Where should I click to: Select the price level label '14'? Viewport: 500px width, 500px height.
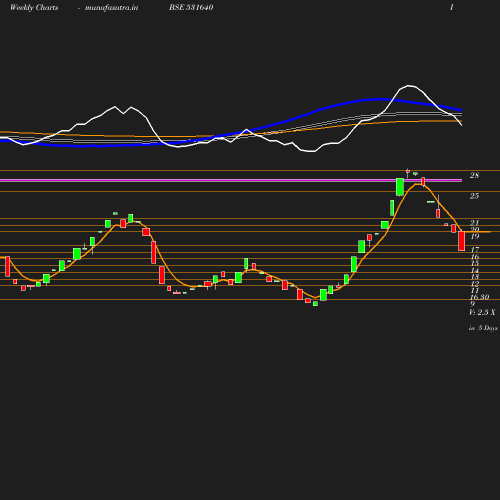click(475, 270)
